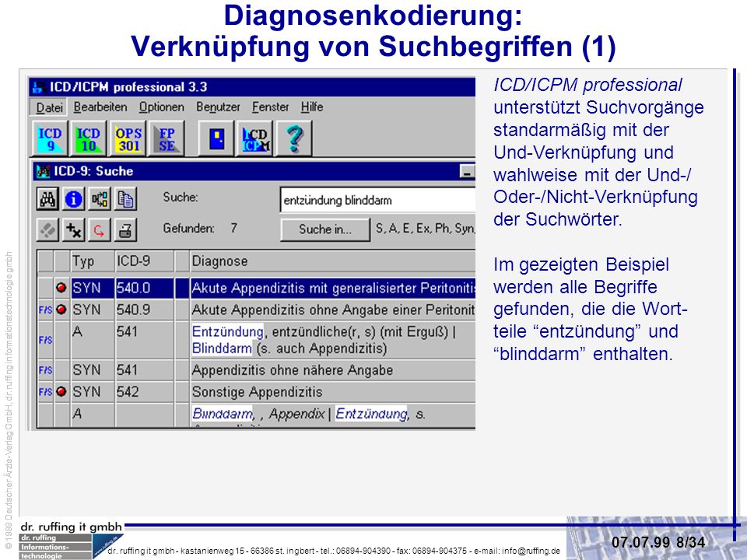Image resolution: width=747 pixels, height=560 pixels.
Task: Click the plus-and-x icon
Action: 73,230
